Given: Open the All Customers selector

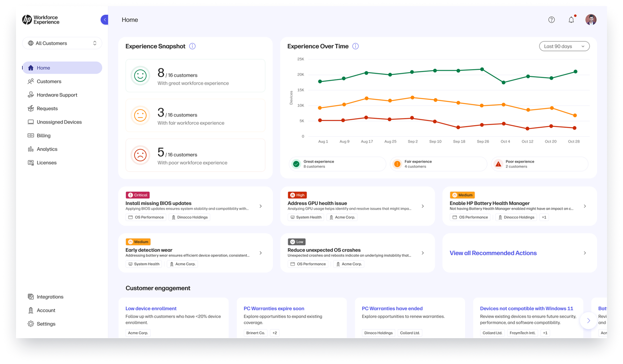Looking at the screenshot, I should (62, 43).
